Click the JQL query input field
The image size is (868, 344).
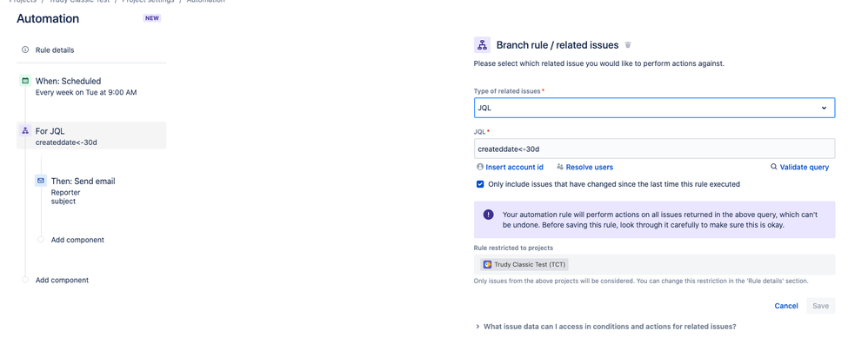pos(654,149)
